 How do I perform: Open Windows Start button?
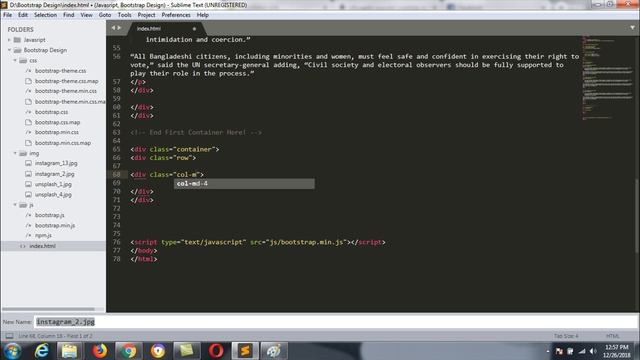pyautogui.click(x=12, y=351)
